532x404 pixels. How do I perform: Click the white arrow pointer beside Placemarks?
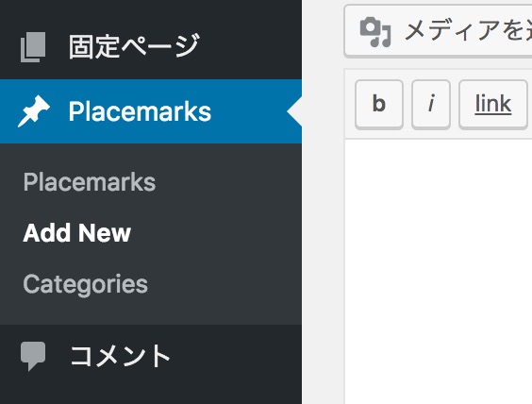tap(294, 111)
